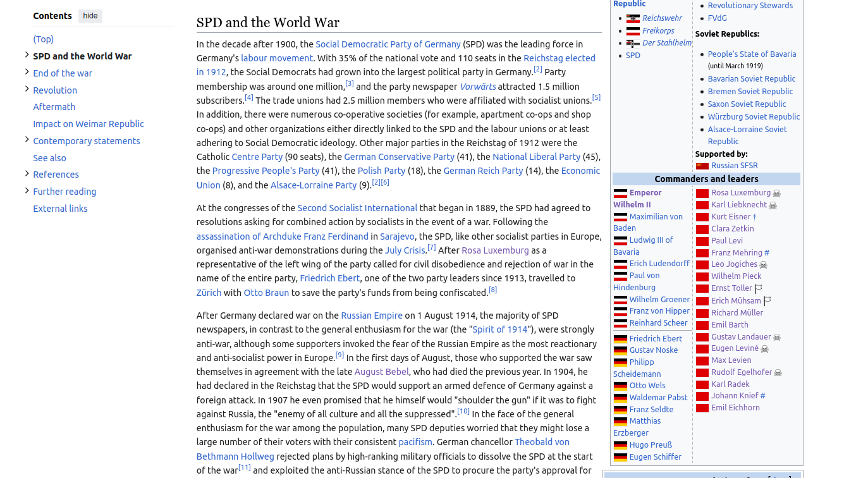Open the Polish Party link
The image size is (868, 478).
pos(381,171)
